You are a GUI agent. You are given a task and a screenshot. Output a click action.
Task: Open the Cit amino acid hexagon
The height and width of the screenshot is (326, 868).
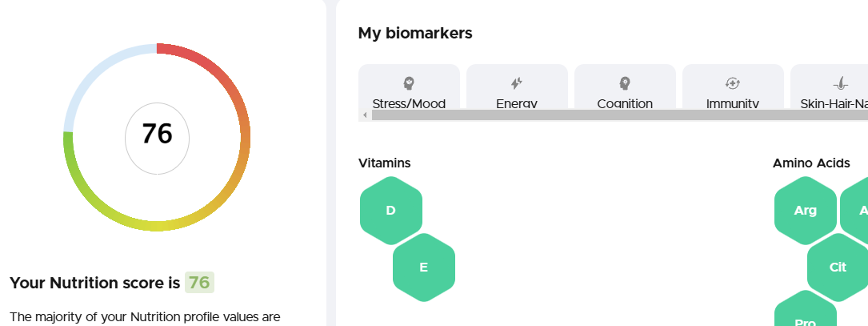(x=838, y=268)
